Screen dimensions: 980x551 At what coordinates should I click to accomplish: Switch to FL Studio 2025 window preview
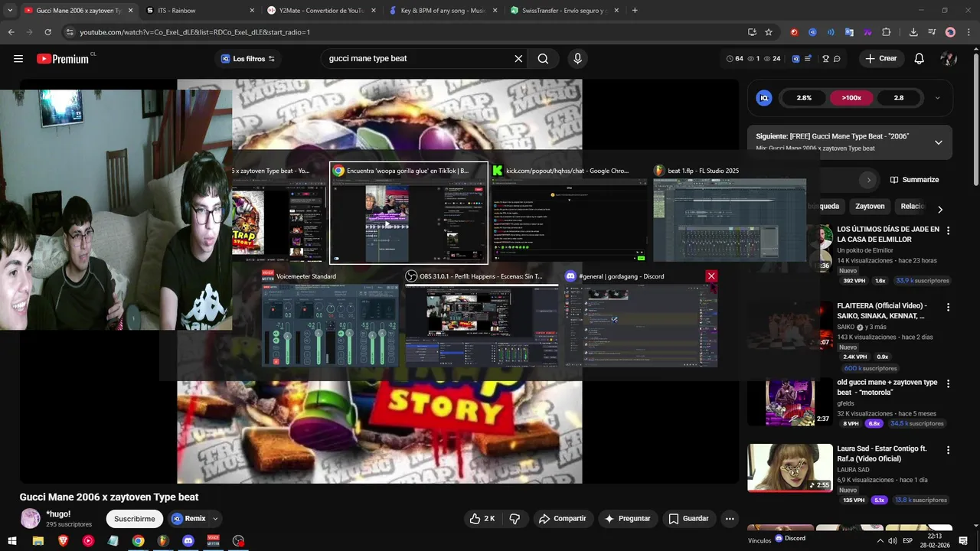pos(730,214)
